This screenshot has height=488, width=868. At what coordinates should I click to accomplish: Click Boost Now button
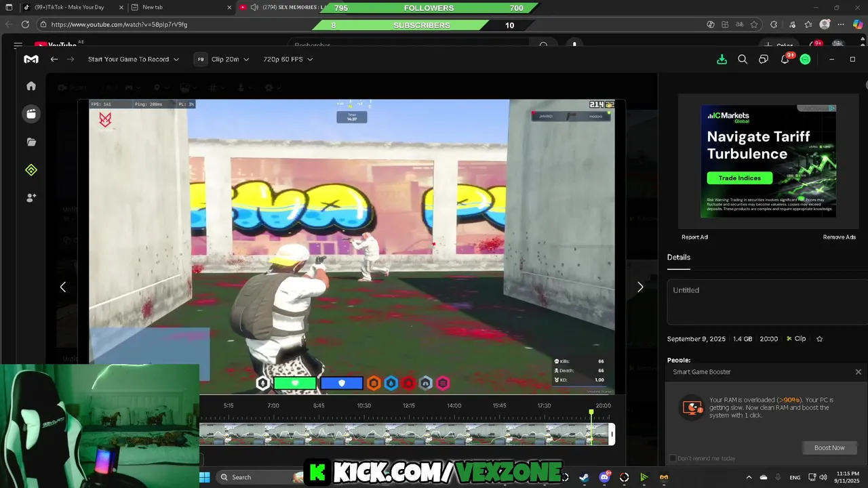coord(829,448)
